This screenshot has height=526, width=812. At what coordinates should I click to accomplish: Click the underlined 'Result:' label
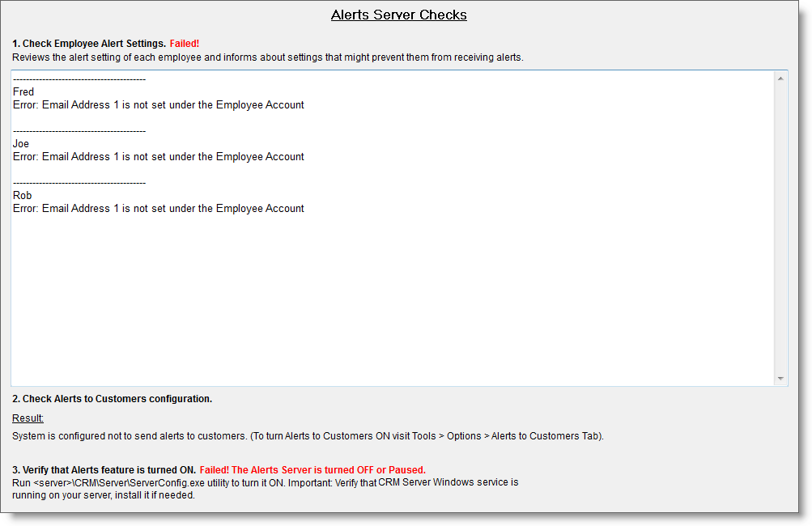(28, 418)
